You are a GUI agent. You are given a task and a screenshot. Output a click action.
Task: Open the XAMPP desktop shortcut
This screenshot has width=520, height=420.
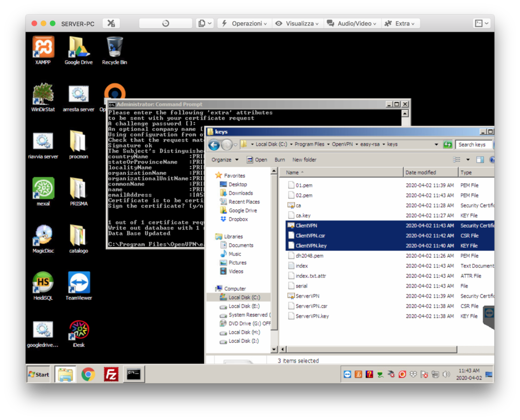(x=43, y=50)
